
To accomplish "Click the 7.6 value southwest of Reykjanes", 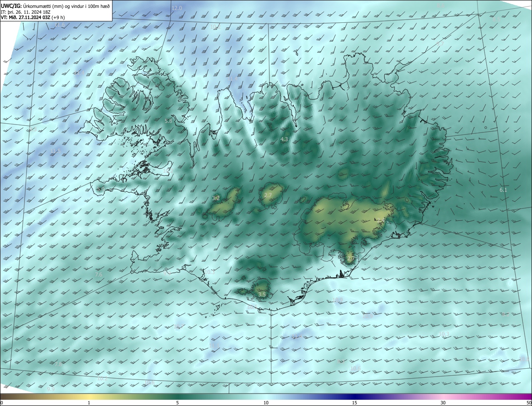I will pos(99,275).
